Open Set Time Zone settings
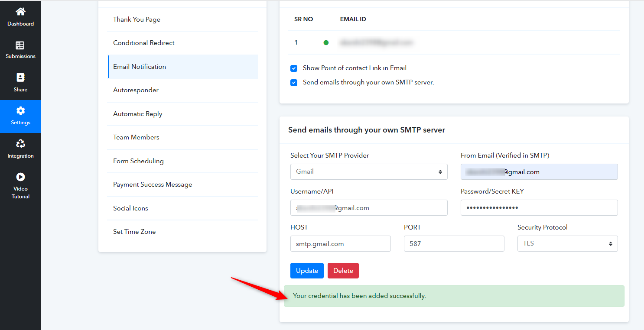Viewport: 644px width, 330px height. coord(182,232)
